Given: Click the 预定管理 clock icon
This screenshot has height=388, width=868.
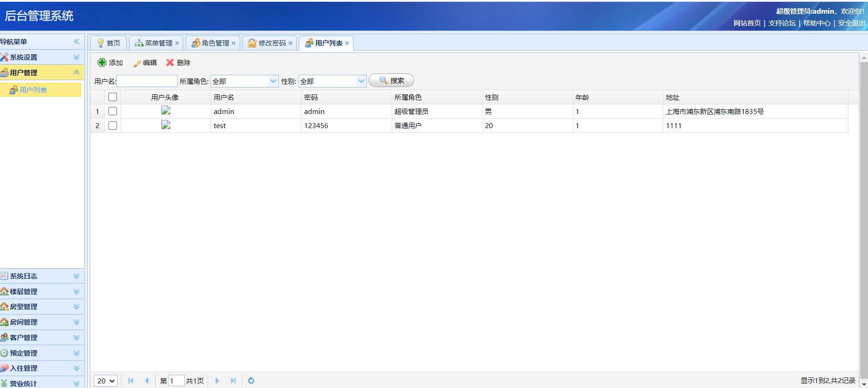Looking at the screenshot, I should pos(4,353).
